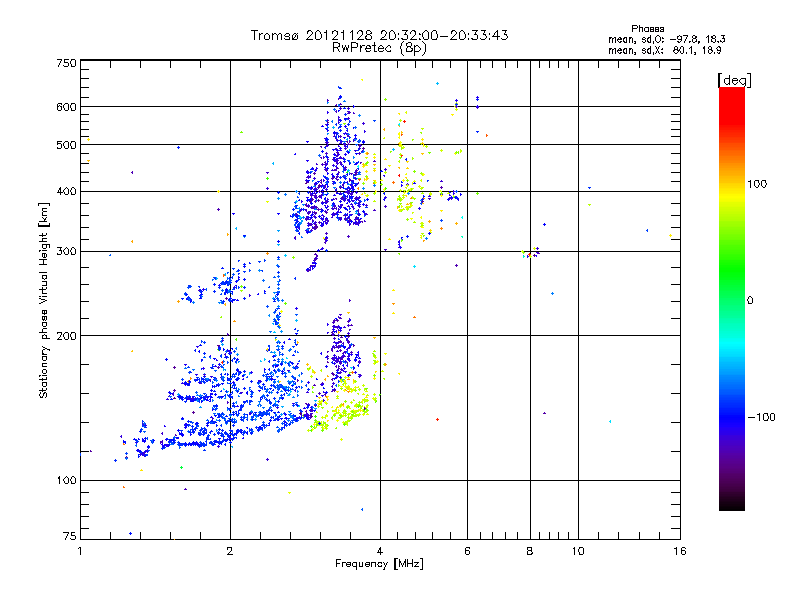The image size is (800, 600).
Task: Click the color bar tick label '0'
Action: click(750, 301)
